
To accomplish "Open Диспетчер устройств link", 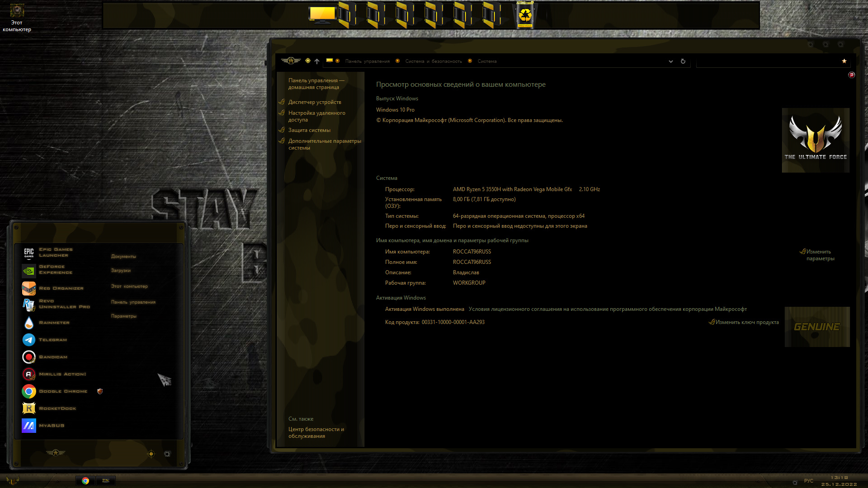I will [x=315, y=102].
